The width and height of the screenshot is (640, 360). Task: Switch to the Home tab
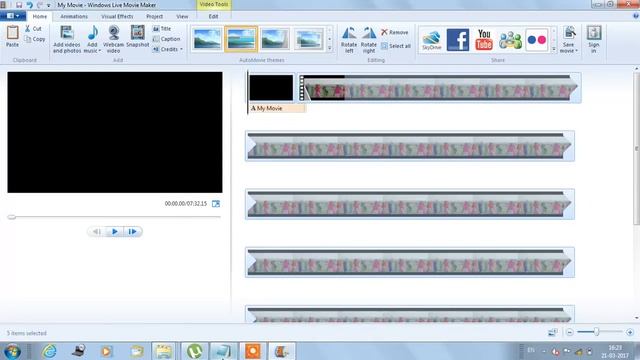tap(40, 16)
